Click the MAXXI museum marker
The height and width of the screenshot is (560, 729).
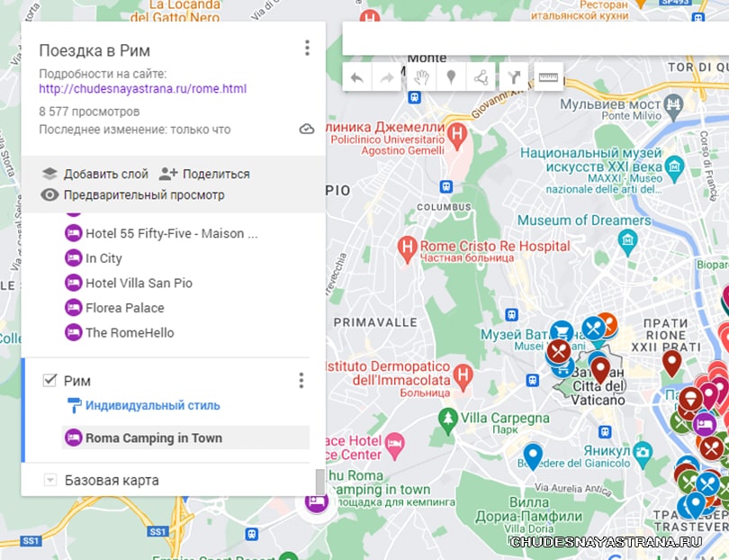[674, 168]
